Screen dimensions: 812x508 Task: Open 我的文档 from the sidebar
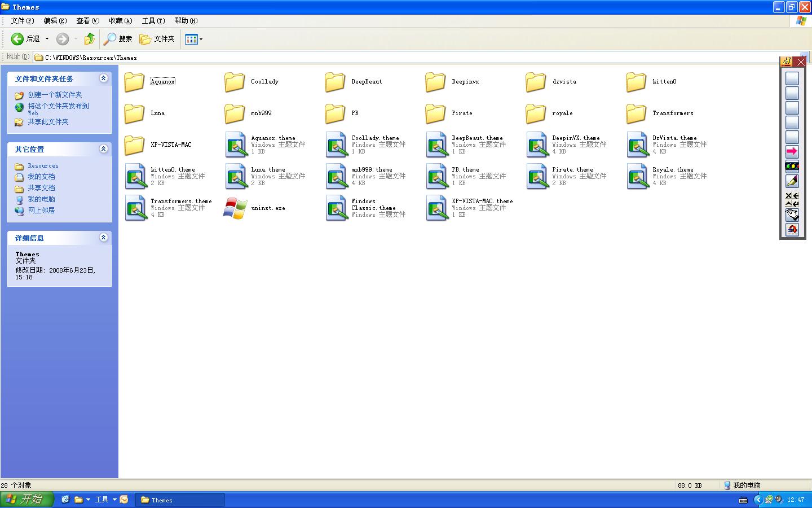[x=41, y=177]
